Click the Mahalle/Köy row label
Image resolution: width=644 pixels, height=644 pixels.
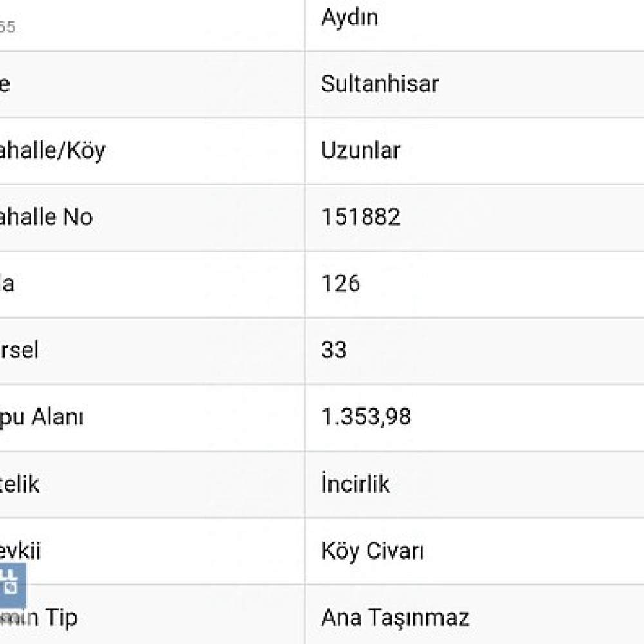[x=53, y=151]
